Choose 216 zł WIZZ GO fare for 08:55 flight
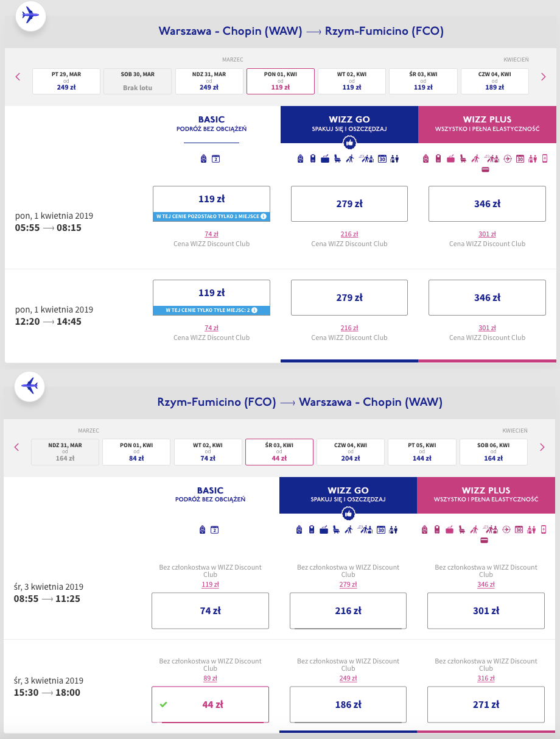The image size is (560, 739). 348,610
